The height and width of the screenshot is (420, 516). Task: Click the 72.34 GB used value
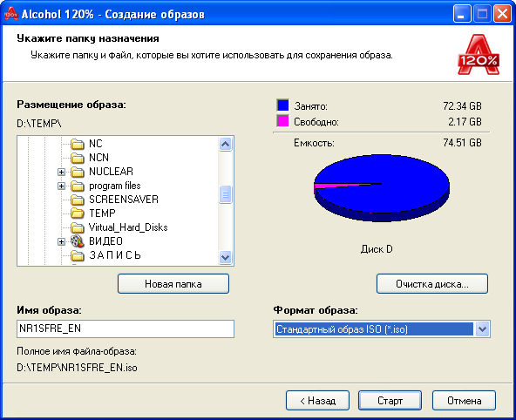462,106
